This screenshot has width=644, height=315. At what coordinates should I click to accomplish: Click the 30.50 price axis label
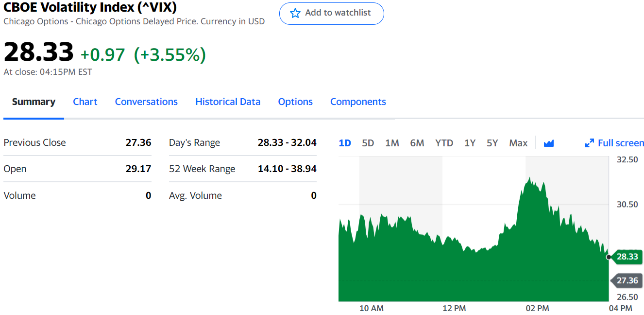point(627,204)
